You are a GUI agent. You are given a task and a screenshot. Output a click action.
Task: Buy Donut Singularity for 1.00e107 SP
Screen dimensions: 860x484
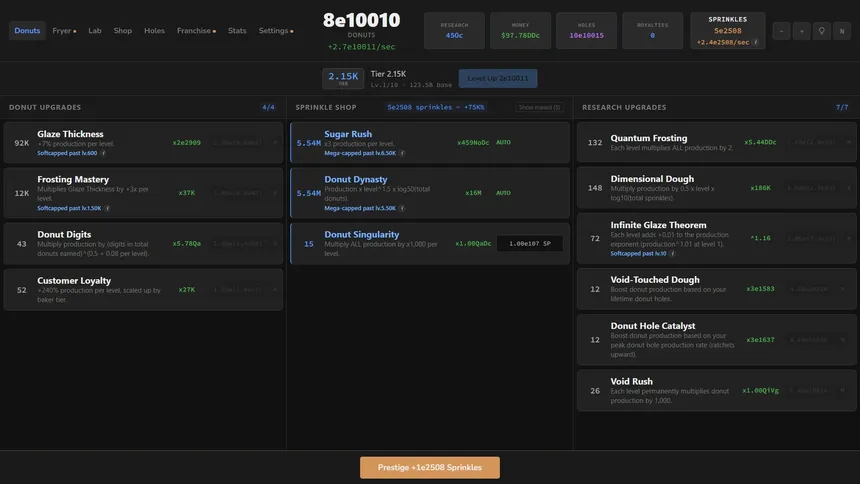click(530, 244)
